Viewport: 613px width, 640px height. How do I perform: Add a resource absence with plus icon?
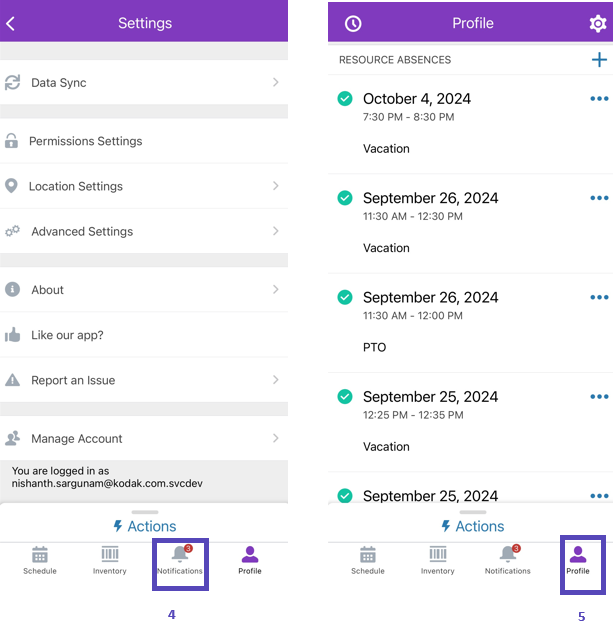[x=599, y=60]
